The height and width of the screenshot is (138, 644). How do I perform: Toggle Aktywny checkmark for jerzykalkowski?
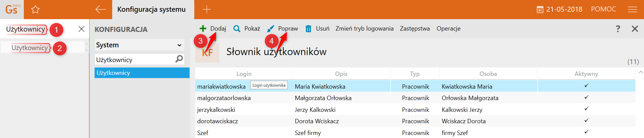[x=586, y=109]
